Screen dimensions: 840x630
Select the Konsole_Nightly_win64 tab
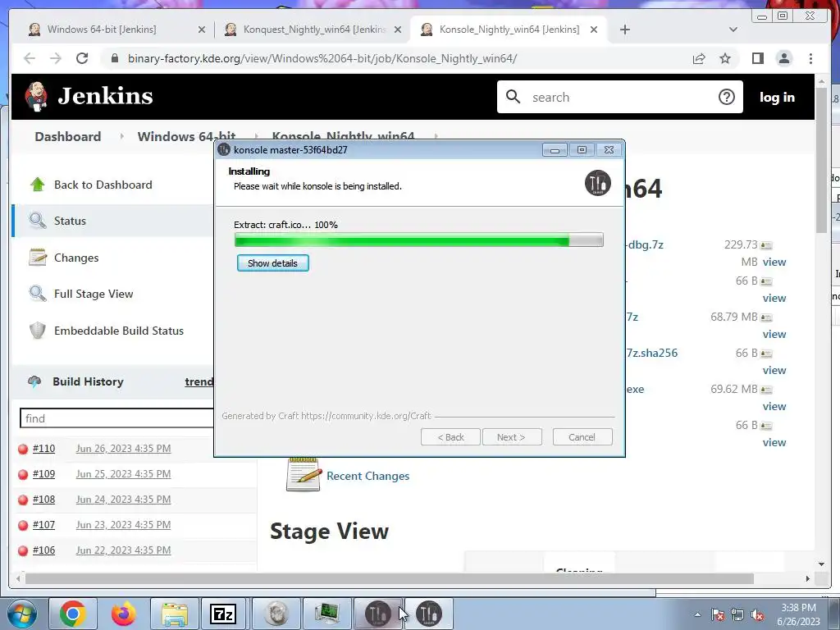[509, 30]
